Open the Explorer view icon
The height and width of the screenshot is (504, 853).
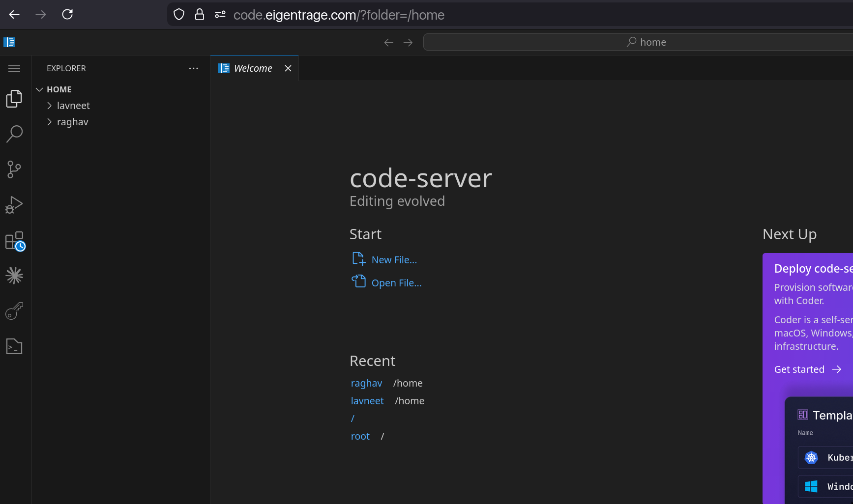(x=14, y=98)
